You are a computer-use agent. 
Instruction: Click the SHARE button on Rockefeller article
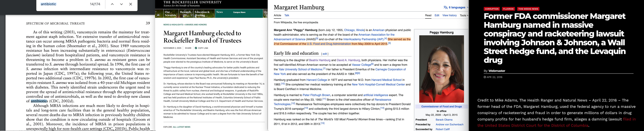(x=188, y=48)
